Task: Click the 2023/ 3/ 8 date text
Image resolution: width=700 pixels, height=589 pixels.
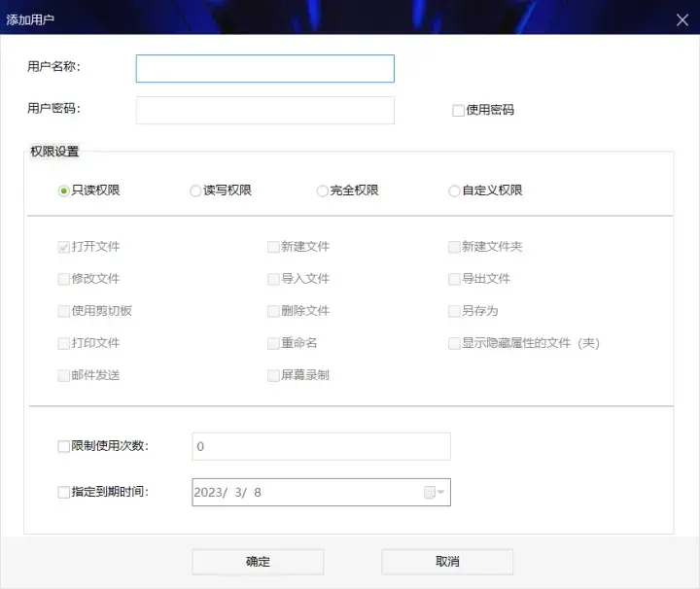Action: (x=227, y=492)
